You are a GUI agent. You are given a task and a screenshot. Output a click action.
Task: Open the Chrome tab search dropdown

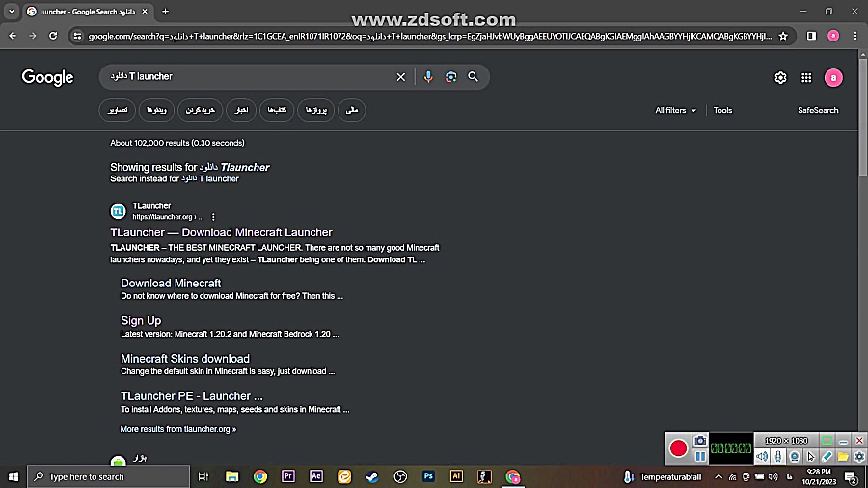[x=11, y=11]
